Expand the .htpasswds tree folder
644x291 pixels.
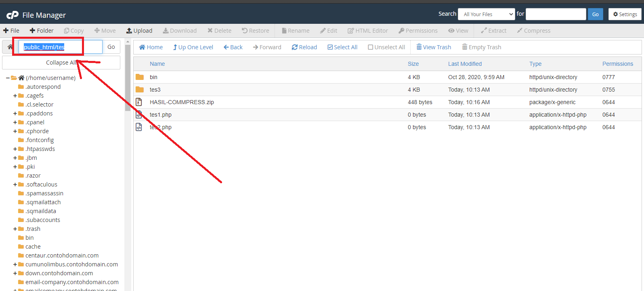15,149
